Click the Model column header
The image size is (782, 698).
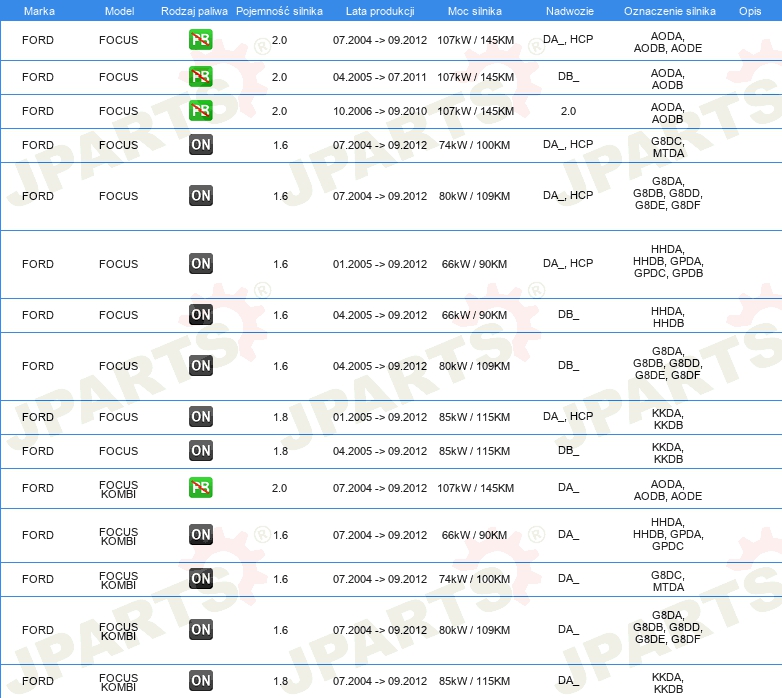coord(119,11)
